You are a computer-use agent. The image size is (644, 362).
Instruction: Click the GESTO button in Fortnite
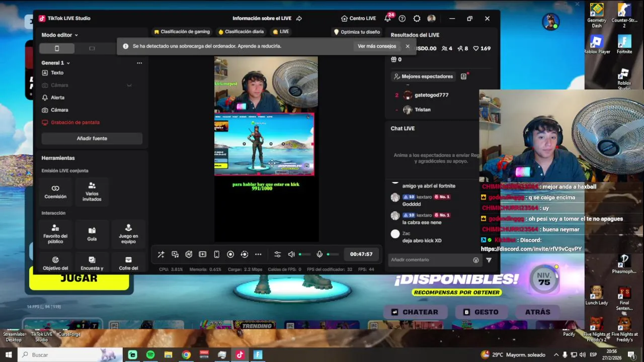point(481,312)
